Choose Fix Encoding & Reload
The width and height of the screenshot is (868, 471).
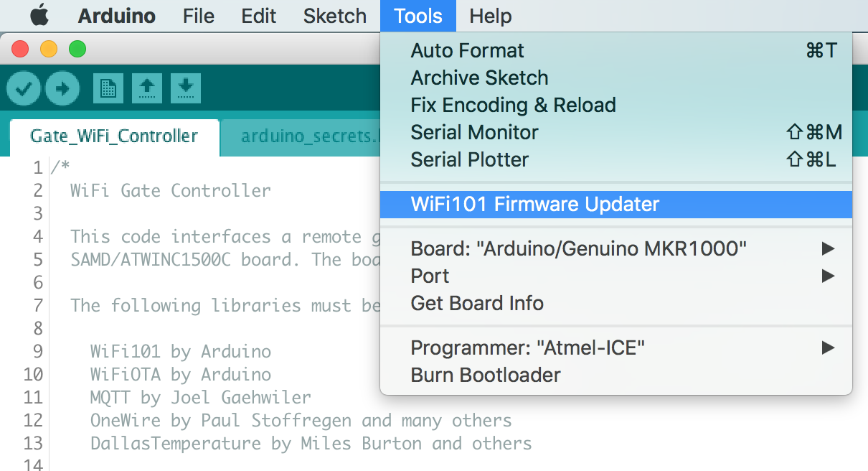(x=616, y=105)
